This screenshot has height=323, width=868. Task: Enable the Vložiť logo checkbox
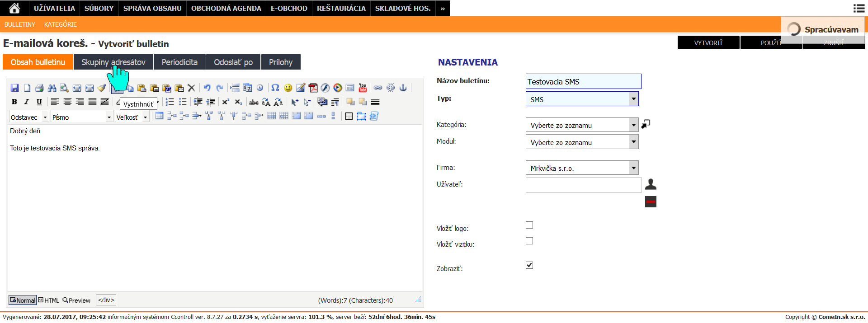tap(529, 225)
